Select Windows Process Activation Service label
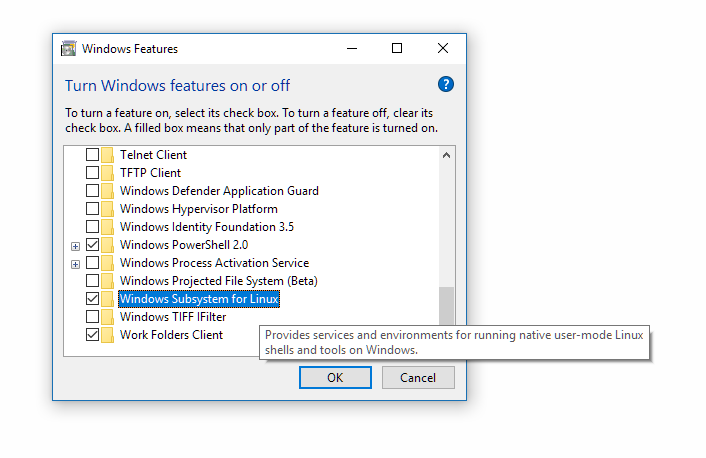The width and height of the screenshot is (706, 458). [x=214, y=263]
